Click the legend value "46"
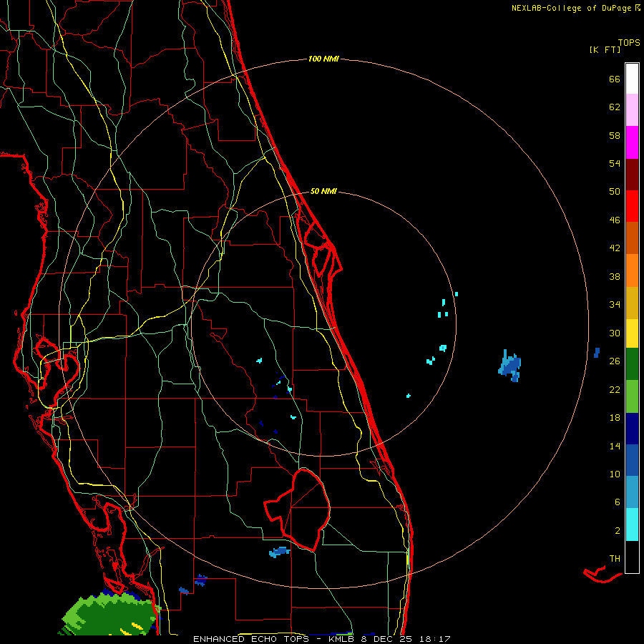 coord(615,220)
